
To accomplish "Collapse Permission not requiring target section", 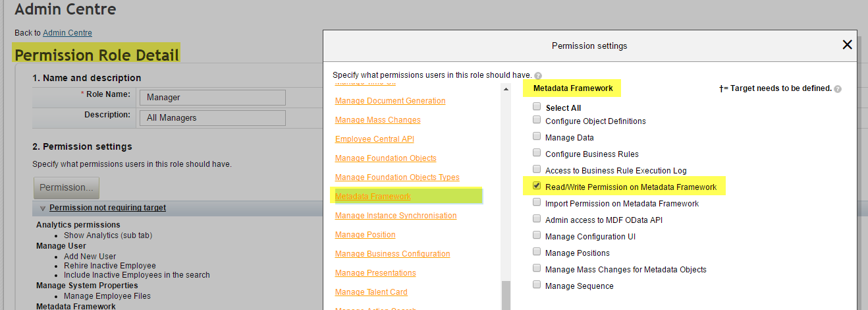I will (x=43, y=208).
